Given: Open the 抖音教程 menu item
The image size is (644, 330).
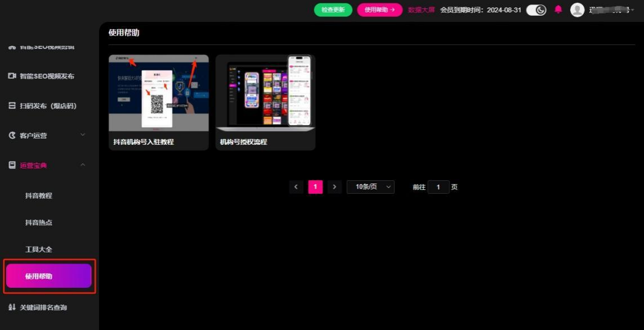Looking at the screenshot, I should coord(39,196).
